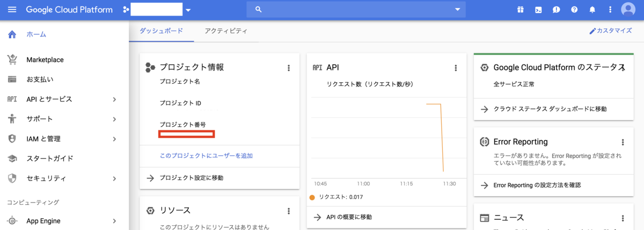Click the App Engine icon
Image resolution: width=644 pixels, height=230 pixels.
[x=12, y=221]
